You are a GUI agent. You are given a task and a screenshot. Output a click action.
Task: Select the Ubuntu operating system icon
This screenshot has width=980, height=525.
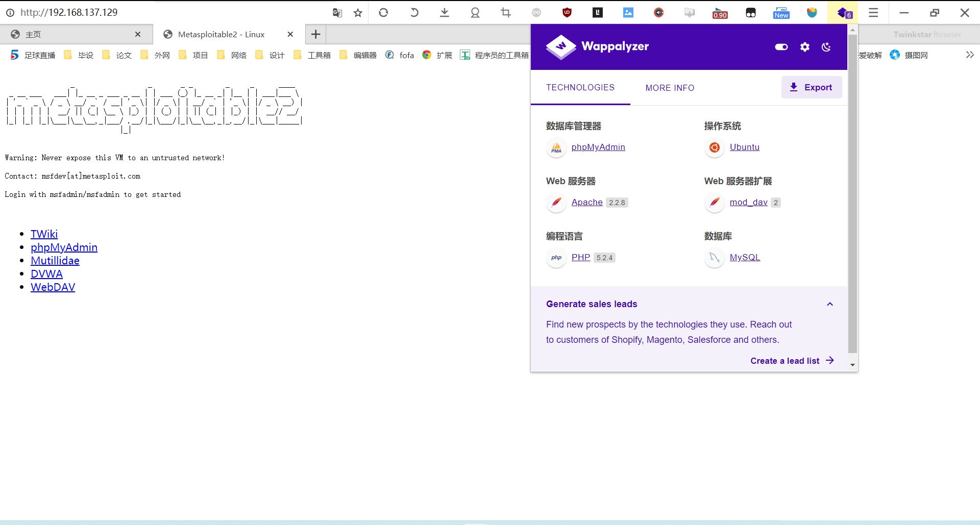(x=714, y=148)
